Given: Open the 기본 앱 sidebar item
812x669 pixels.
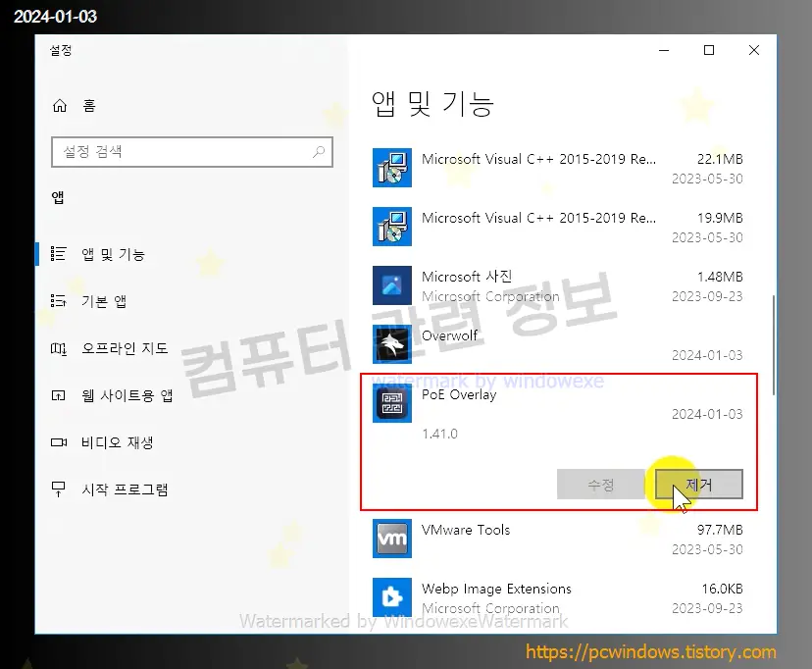Looking at the screenshot, I should tap(191, 301).
